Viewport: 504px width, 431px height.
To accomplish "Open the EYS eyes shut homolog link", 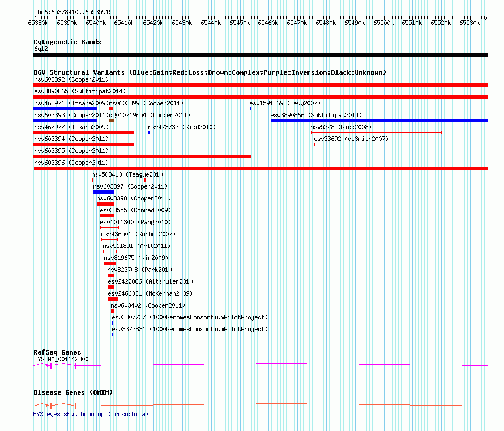I will tap(91, 414).
